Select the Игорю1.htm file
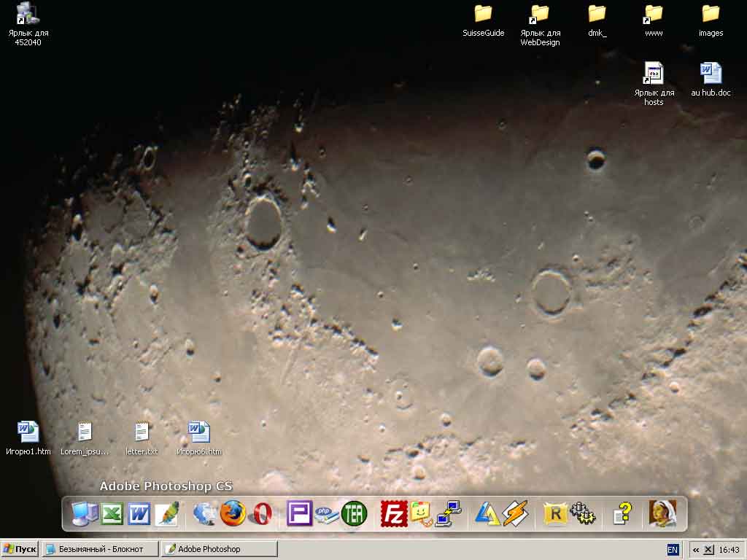The image size is (747, 560). pos(28,438)
